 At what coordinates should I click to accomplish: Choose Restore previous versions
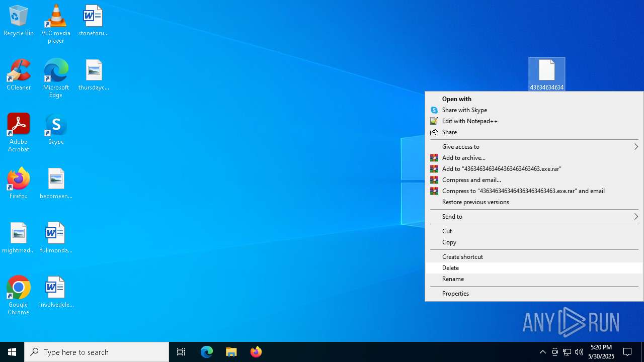coord(534,202)
